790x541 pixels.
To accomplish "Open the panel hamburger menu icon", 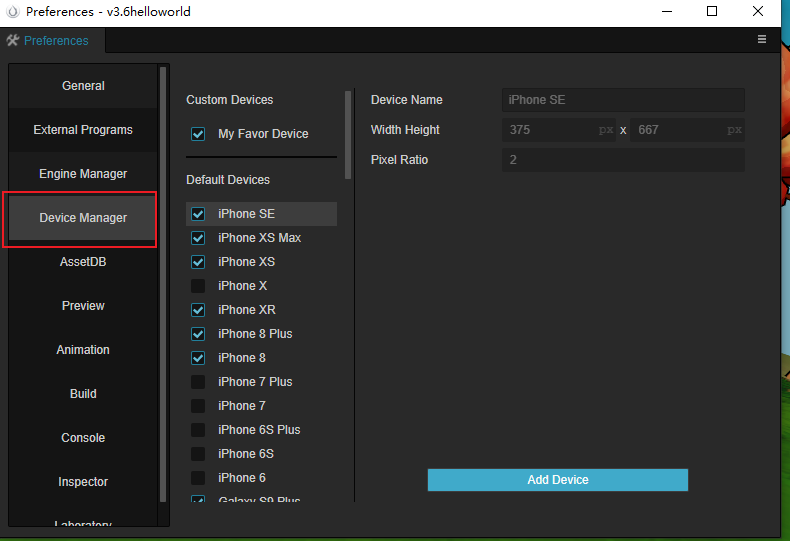I will point(762,39).
